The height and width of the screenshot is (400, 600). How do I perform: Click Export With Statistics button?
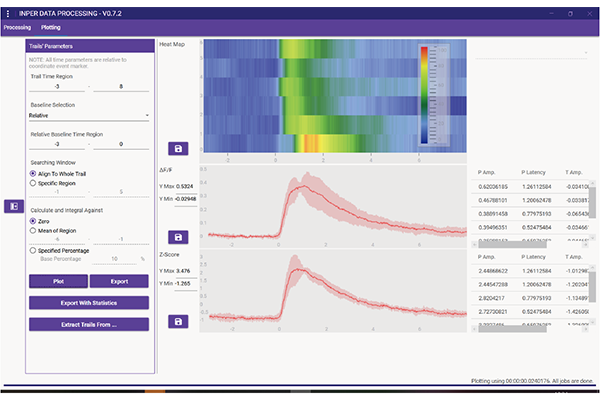pos(89,303)
